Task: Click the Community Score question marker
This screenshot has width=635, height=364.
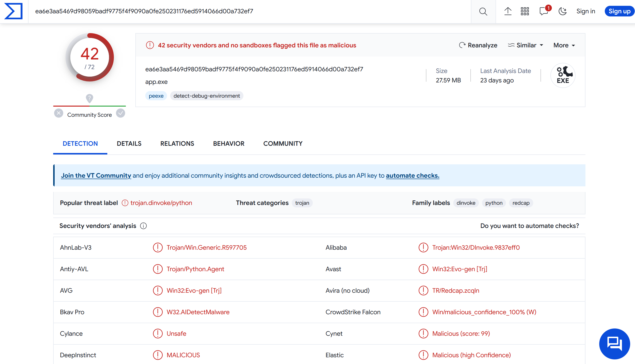Action: click(89, 98)
